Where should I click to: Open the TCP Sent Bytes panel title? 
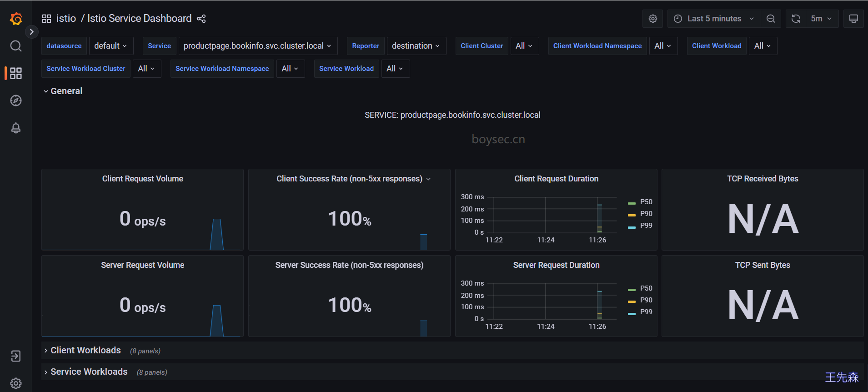coord(763,265)
